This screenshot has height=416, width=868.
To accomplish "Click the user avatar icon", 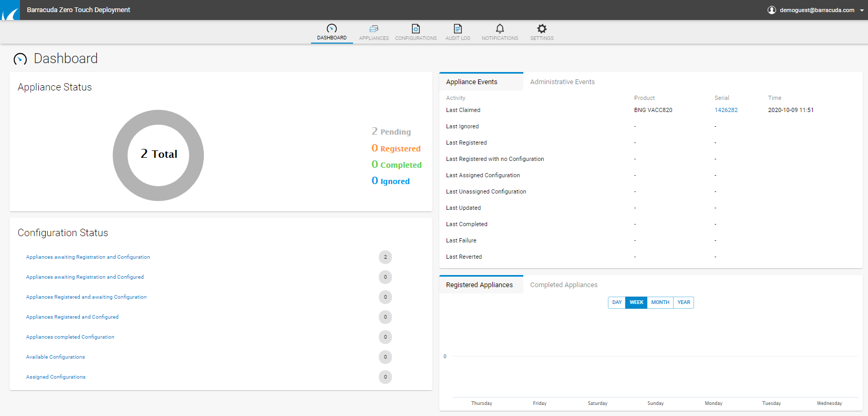I will (772, 10).
